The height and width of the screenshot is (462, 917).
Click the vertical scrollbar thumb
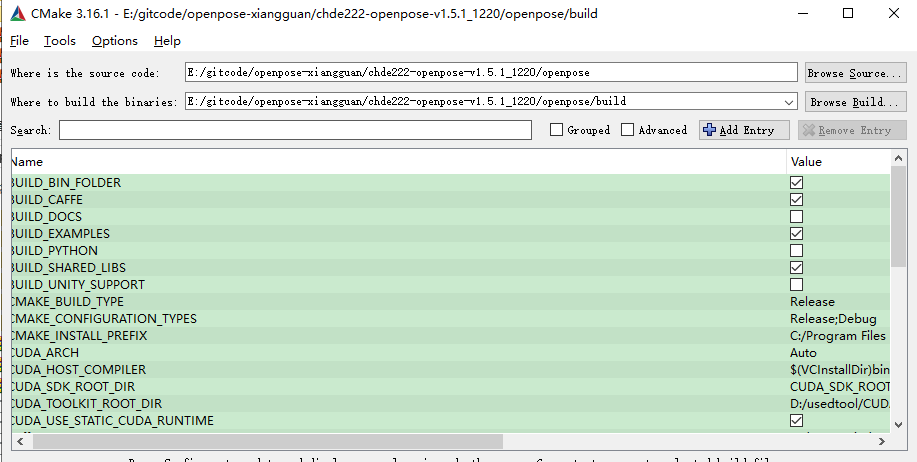(x=899, y=215)
